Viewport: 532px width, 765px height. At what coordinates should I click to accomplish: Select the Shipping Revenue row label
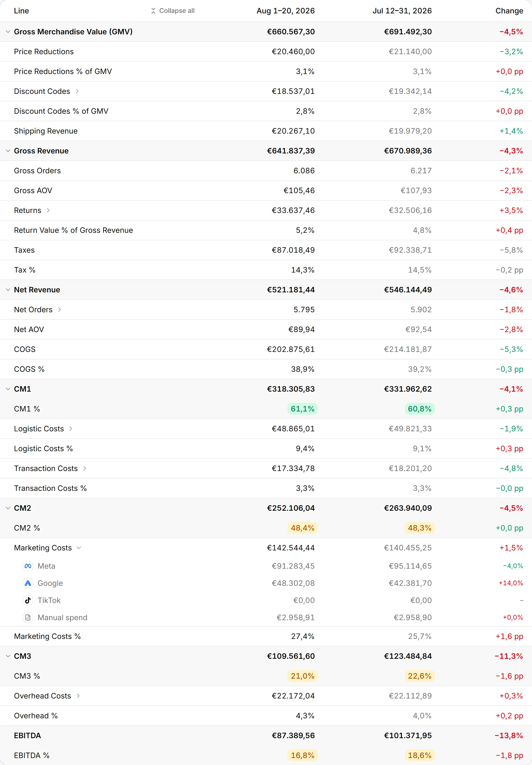[x=46, y=131]
